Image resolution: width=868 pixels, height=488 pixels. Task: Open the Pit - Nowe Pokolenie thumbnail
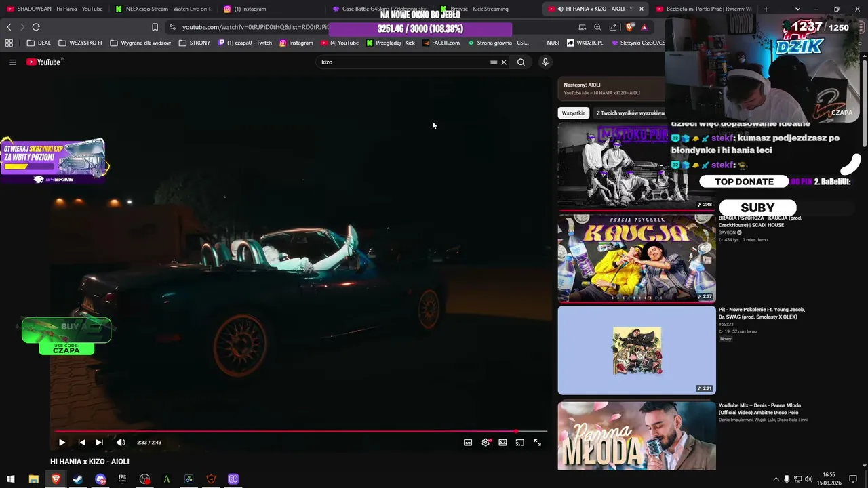[637, 350]
